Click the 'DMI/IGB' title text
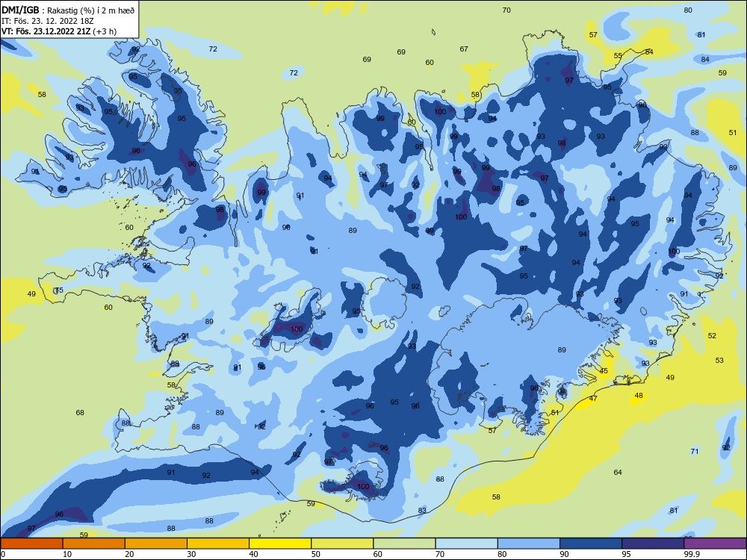This screenshot has width=747, height=560. [20, 10]
